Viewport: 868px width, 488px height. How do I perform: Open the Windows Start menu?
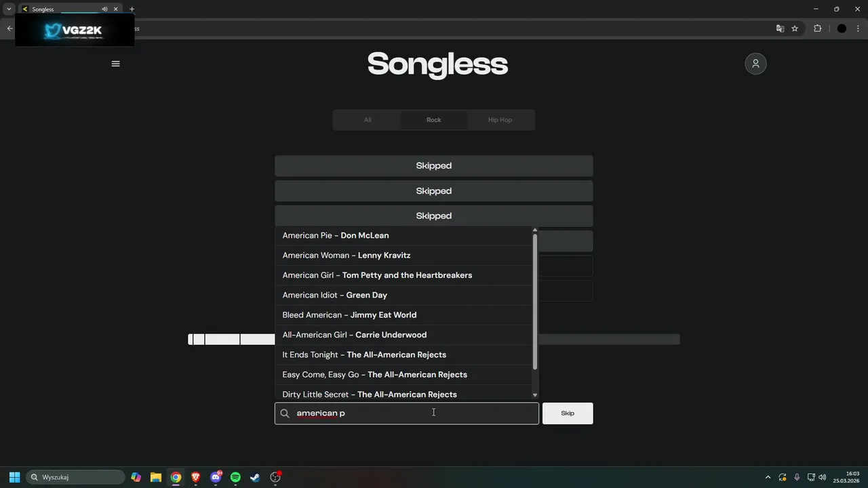14,477
